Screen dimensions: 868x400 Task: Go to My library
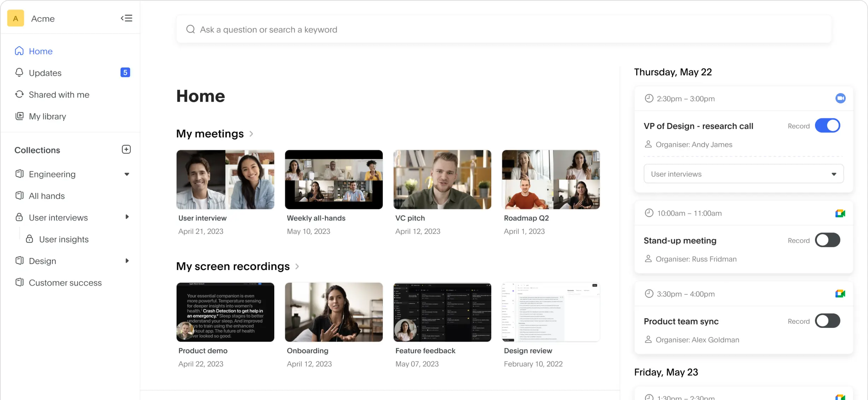[x=47, y=116]
